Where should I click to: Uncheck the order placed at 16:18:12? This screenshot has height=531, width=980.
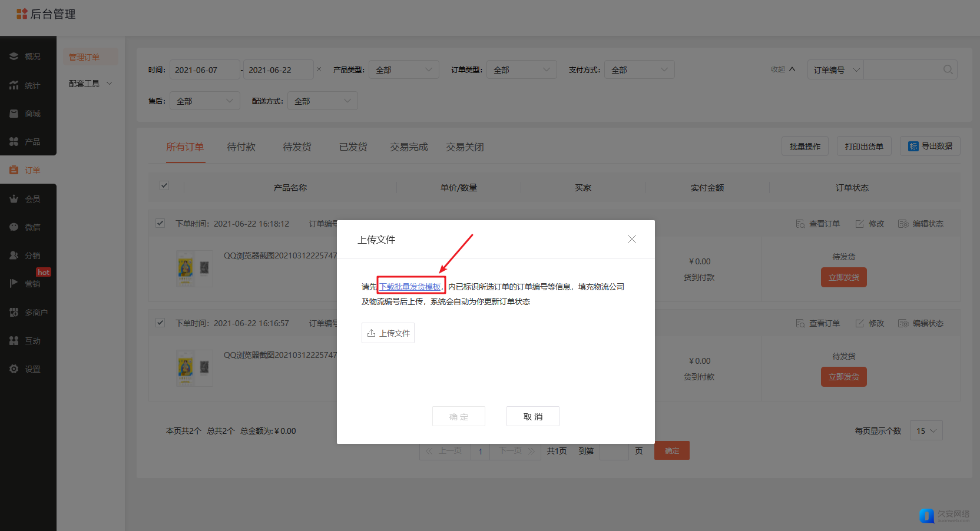pyautogui.click(x=160, y=223)
